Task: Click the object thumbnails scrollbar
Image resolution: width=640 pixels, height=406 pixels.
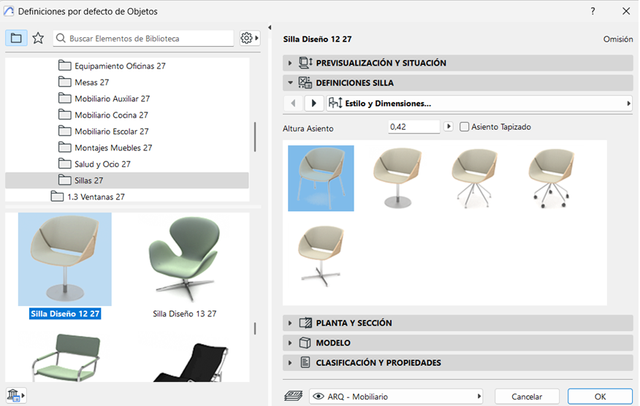Action: [255, 328]
